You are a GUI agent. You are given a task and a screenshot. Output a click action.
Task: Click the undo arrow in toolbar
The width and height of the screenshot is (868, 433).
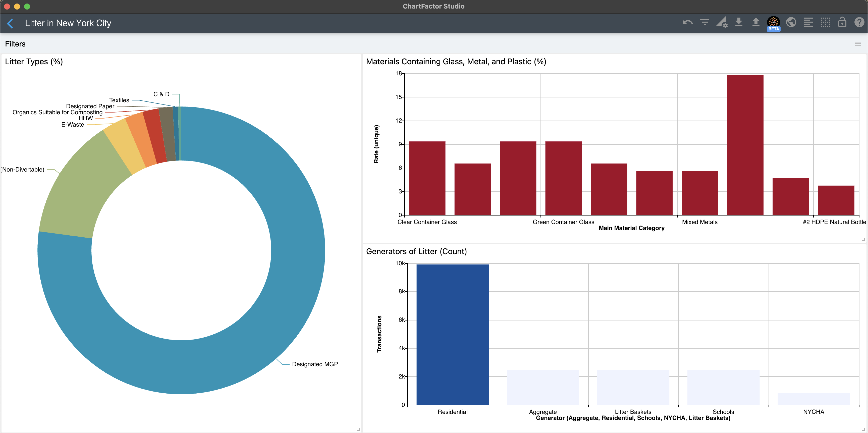click(x=687, y=23)
